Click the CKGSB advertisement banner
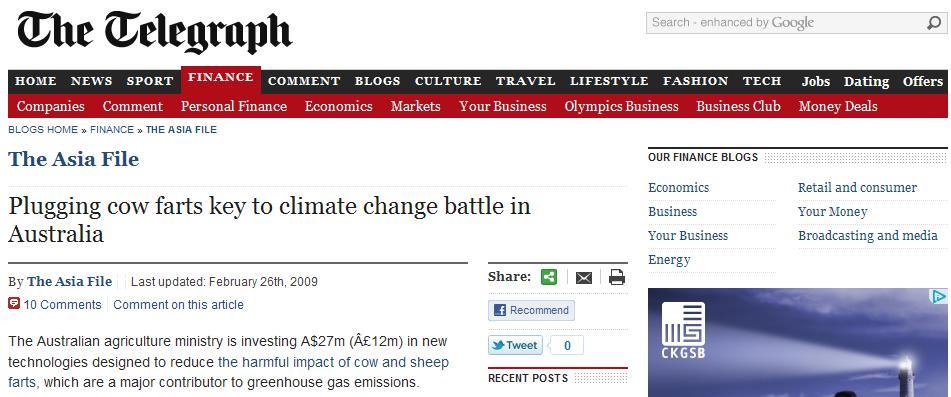The width and height of the screenshot is (951, 397). pyautogui.click(x=798, y=342)
